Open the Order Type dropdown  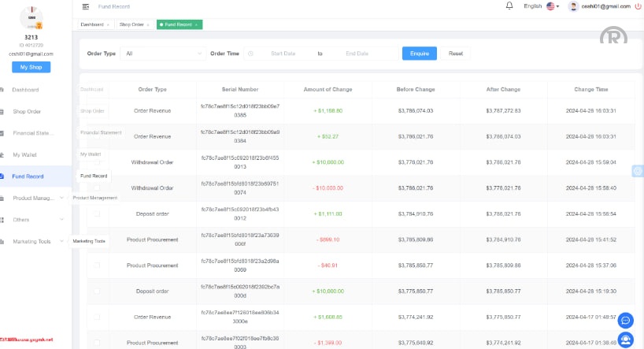pos(163,54)
